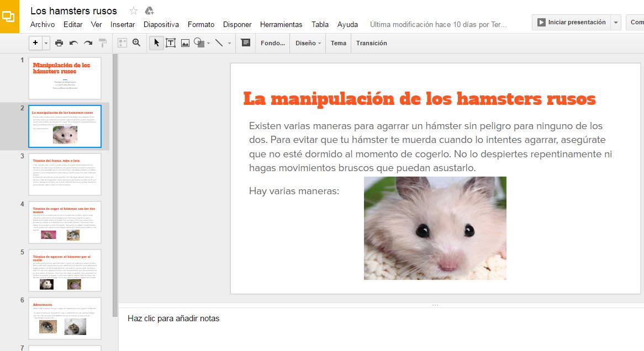Redo the last action
Image resolution: width=644 pixels, height=351 pixels.
click(88, 42)
